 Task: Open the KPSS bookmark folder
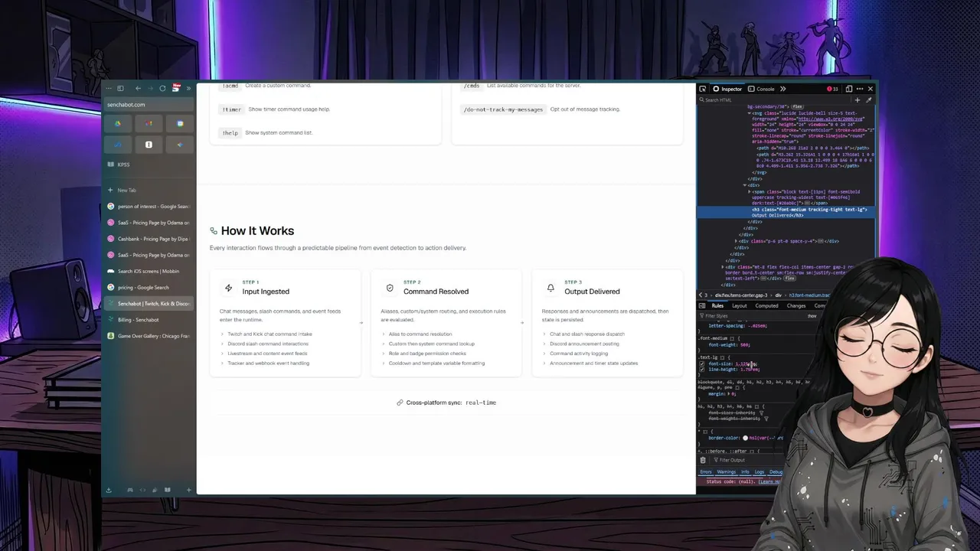[119, 165]
